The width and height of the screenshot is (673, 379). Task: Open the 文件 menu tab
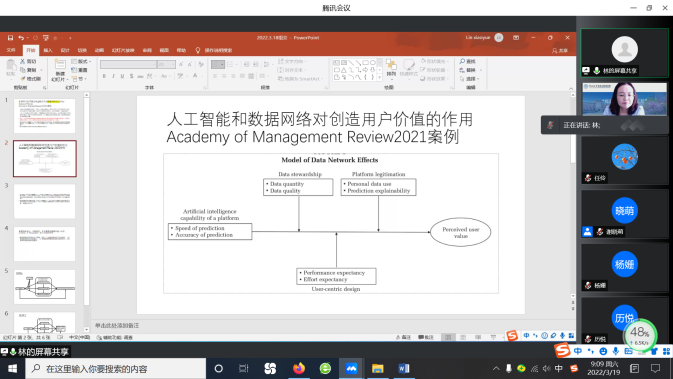(x=11, y=50)
